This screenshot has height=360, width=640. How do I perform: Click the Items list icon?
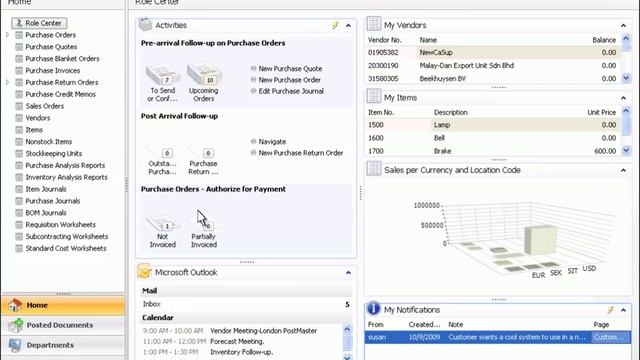(x=19, y=129)
